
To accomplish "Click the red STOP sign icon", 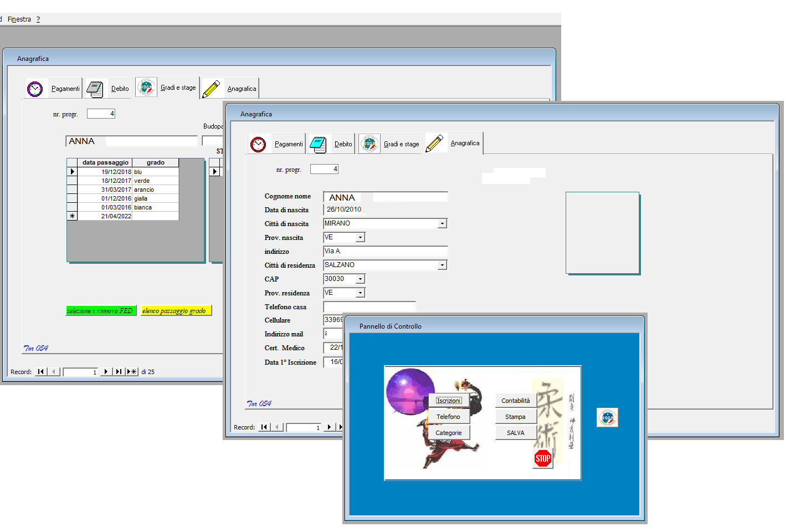I will click(543, 458).
